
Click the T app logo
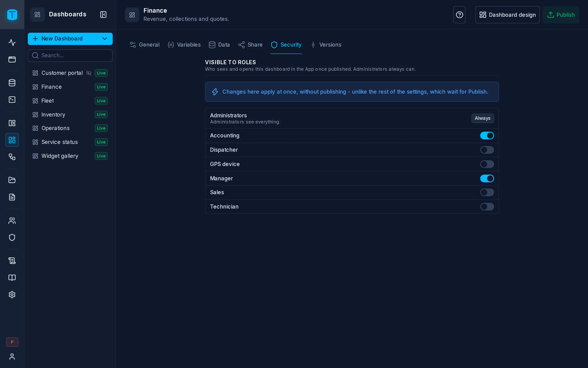pyautogui.click(x=12, y=15)
